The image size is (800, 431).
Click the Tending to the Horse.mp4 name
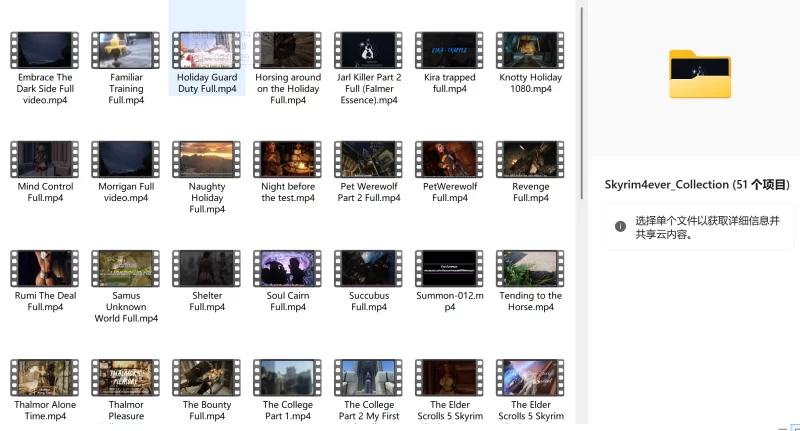(531, 301)
